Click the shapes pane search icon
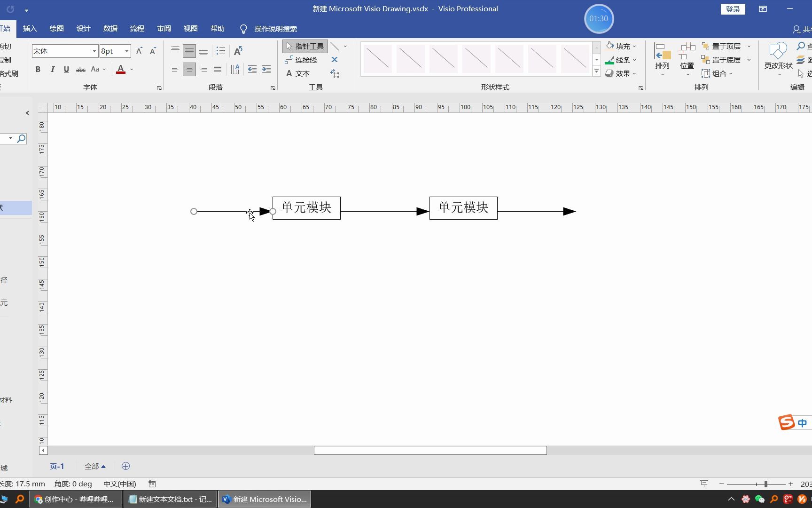The image size is (812, 508). pyautogui.click(x=21, y=138)
